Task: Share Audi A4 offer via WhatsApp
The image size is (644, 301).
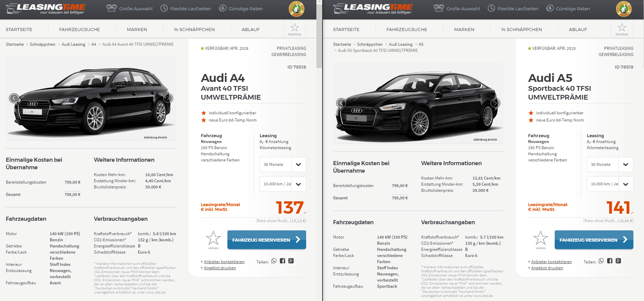Action: 274,261
